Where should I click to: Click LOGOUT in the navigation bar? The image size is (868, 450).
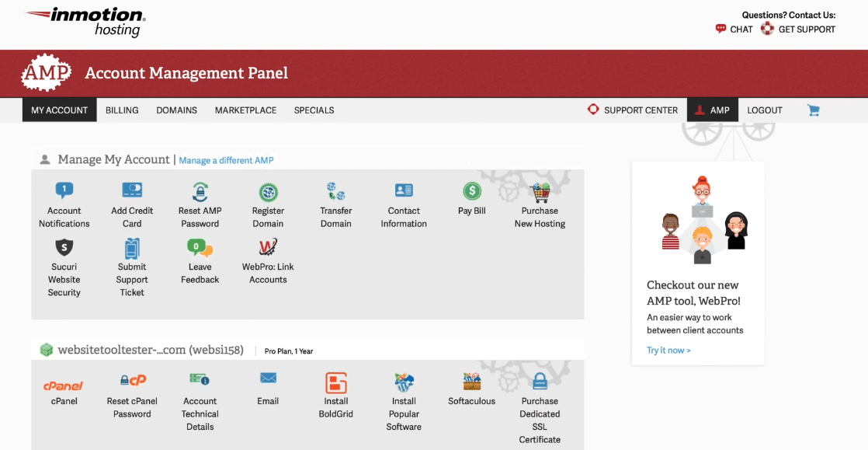pos(765,110)
